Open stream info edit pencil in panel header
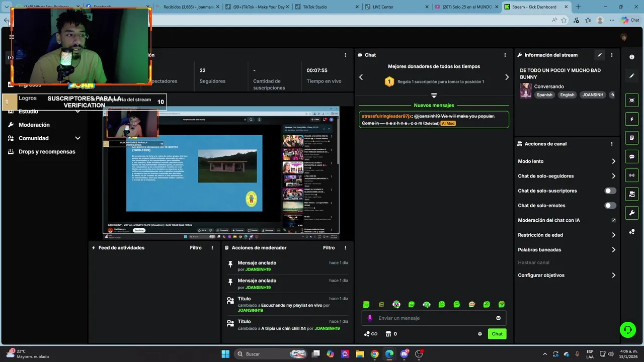The image size is (644, 362). pos(599,55)
